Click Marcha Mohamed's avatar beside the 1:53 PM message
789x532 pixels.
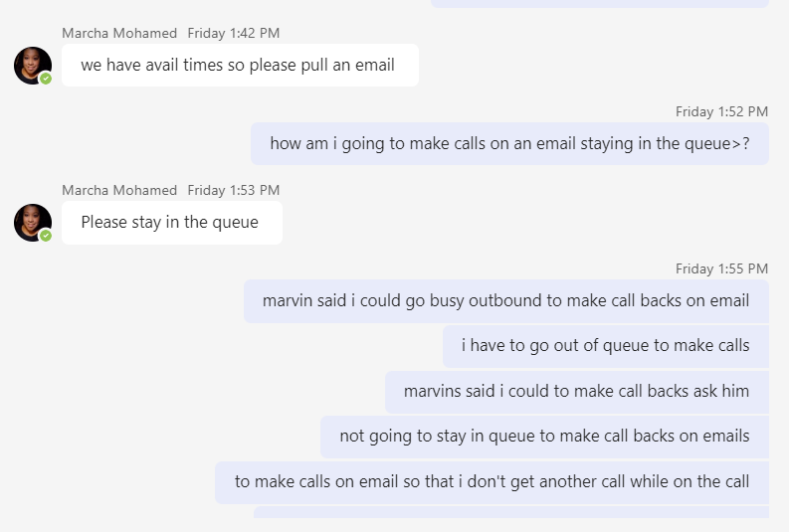click(x=32, y=222)
